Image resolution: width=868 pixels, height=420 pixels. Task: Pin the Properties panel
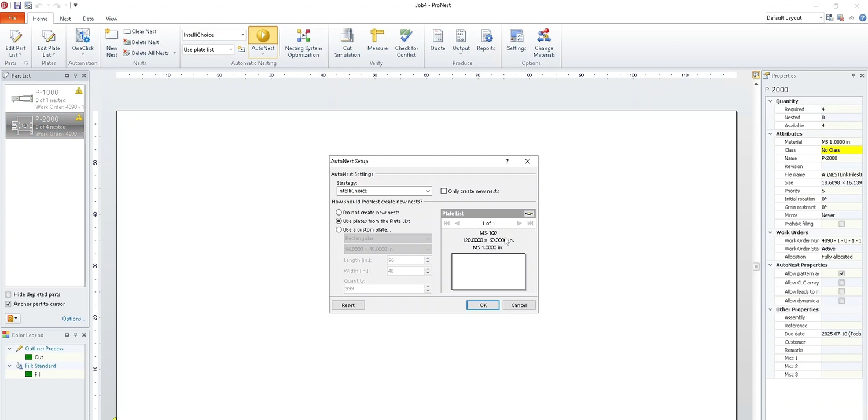[854, 75]
